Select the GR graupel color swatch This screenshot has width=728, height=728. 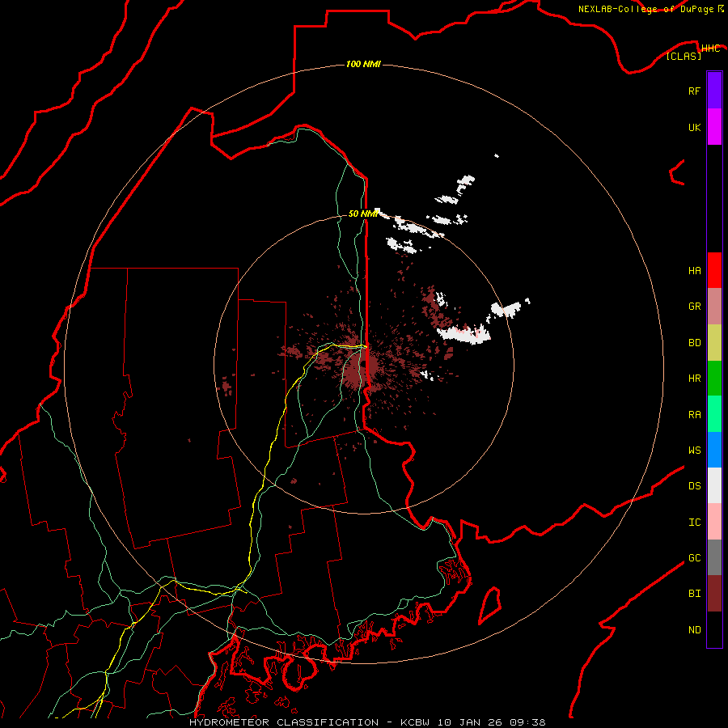click(x=714, y=307)
